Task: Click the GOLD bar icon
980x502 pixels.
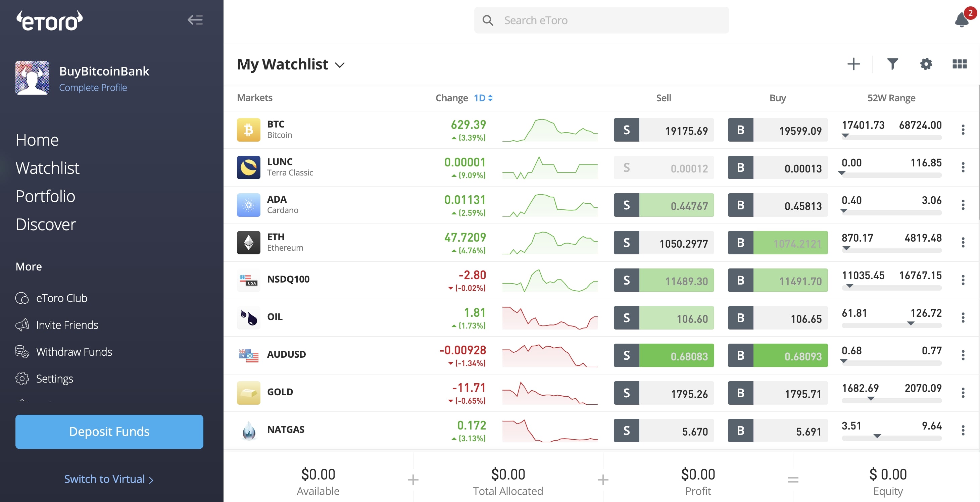Action: [x=248, y=393]
